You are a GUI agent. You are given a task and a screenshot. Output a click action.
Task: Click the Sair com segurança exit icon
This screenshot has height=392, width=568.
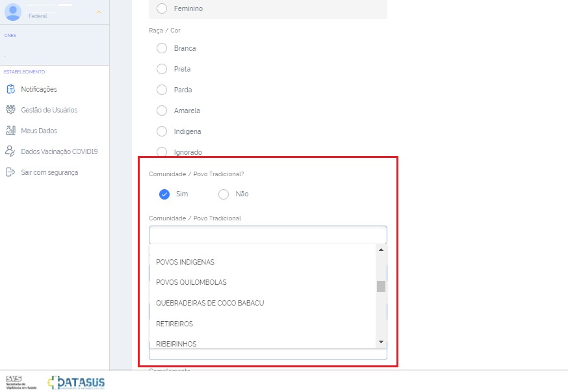(x=10, y=172)
